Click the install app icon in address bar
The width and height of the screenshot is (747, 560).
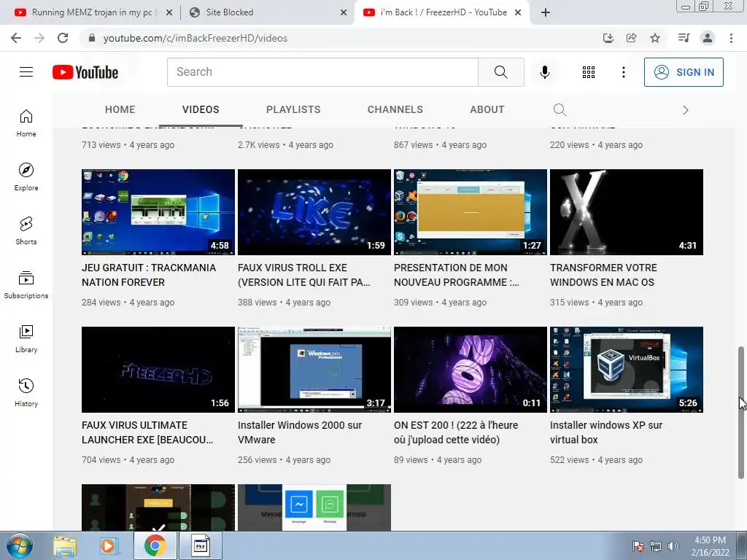pyautogui.click(x=608, y=38)
